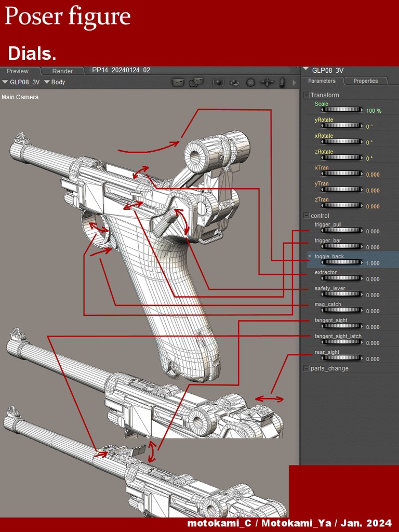Click the left arrow of mag_catch dial
Screen dimensions: 399x532
point(322,310)
